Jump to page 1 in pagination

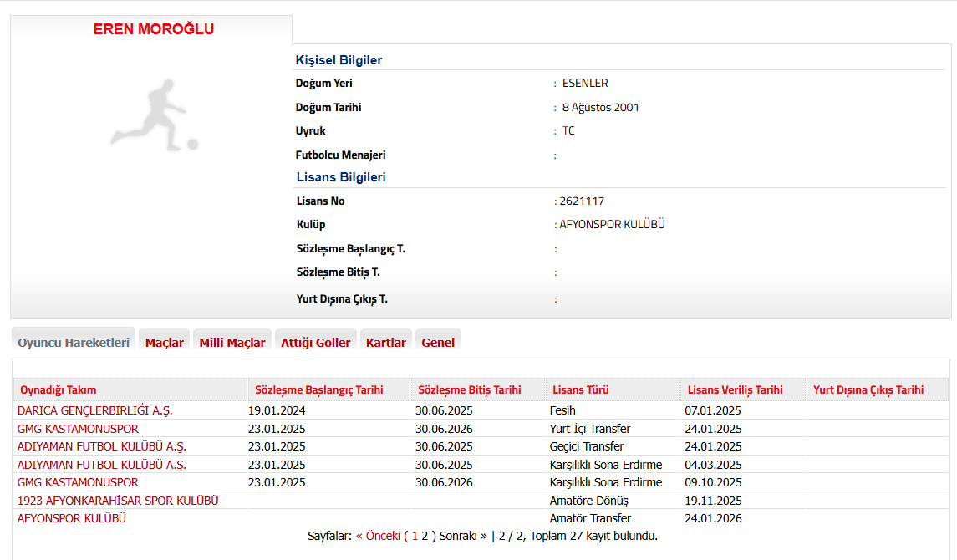(415, 537)
